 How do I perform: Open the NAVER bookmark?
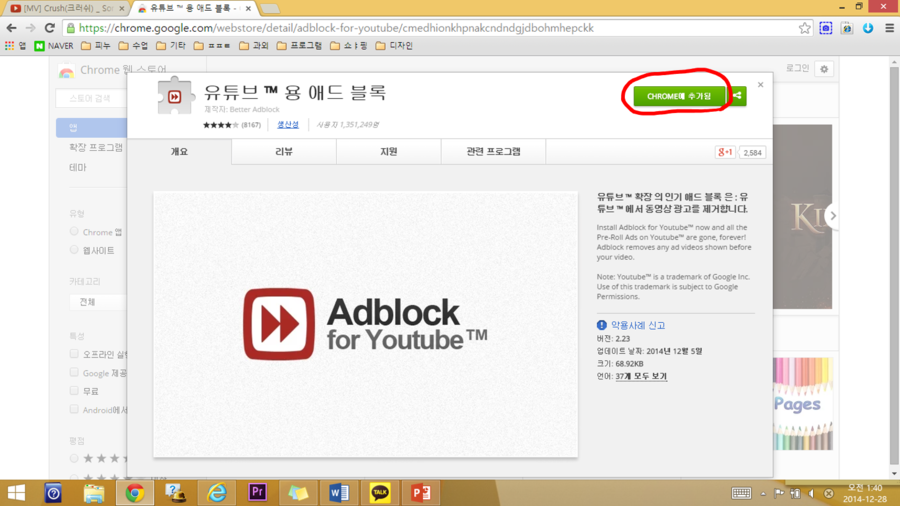coord(54,45)
